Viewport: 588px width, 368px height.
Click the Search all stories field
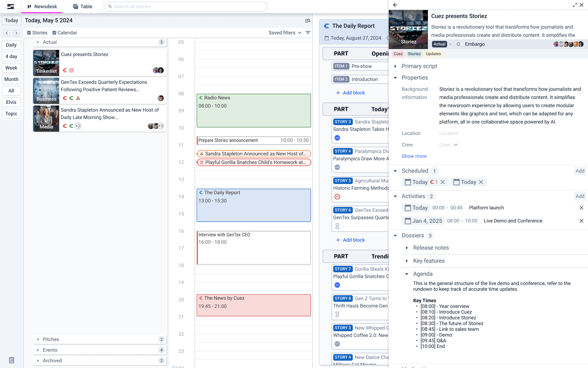pyautogui.click(x=186, y=7)
